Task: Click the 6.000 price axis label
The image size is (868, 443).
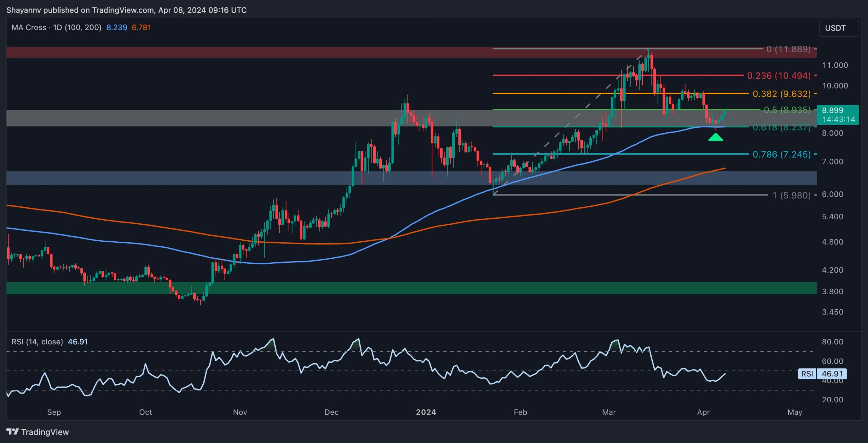Action: [832, 194]
